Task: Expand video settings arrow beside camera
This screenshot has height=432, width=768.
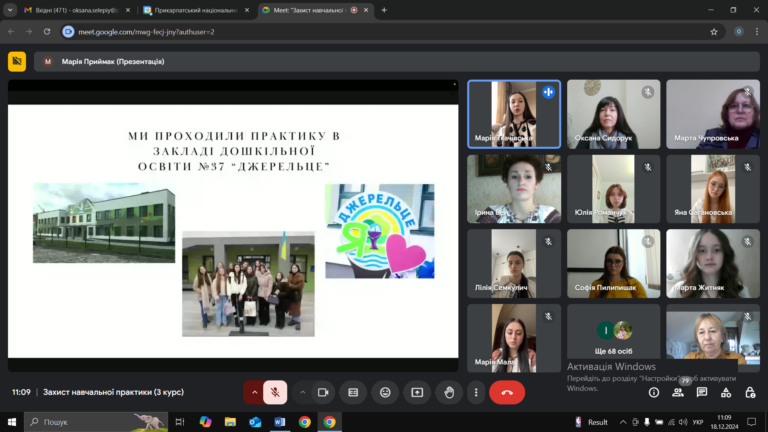Action: click(303, 392)
